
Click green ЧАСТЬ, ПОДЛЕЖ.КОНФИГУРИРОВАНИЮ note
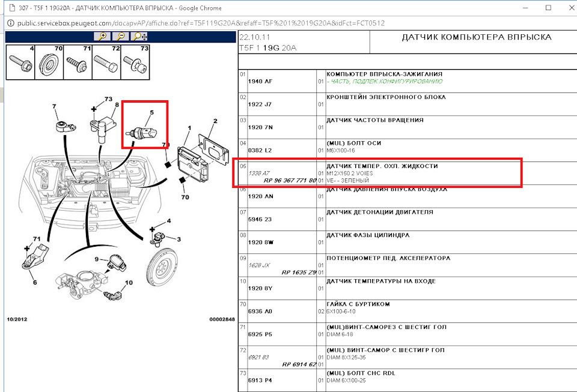pyautogui.click(x=385, y=81)
